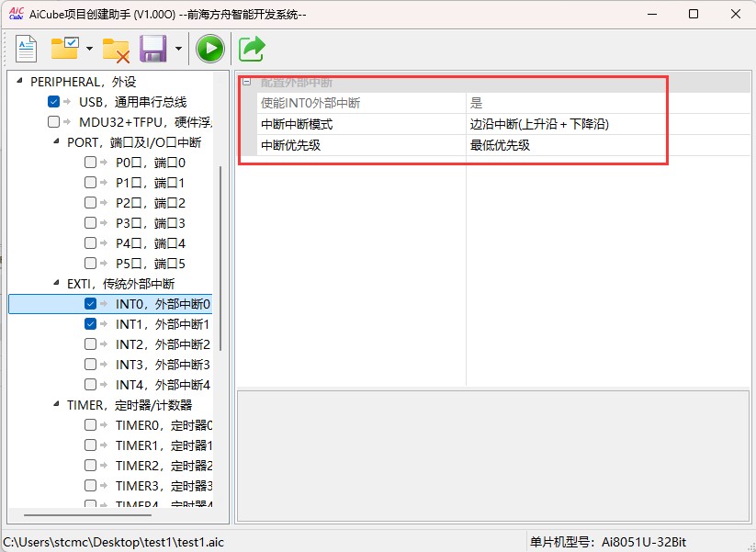Click the green play generate button
The image size is (756, 552).
coord(210,49)
